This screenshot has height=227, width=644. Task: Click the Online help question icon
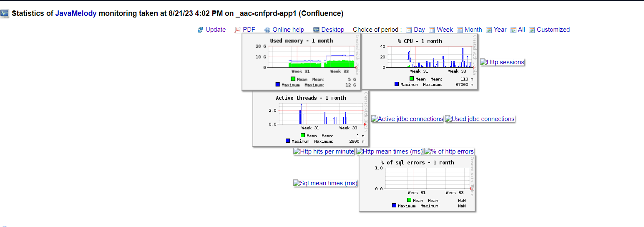pos(267,30)
